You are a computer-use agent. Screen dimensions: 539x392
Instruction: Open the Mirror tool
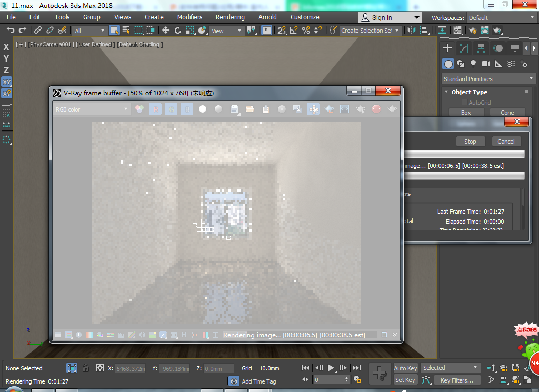point(411,30)
